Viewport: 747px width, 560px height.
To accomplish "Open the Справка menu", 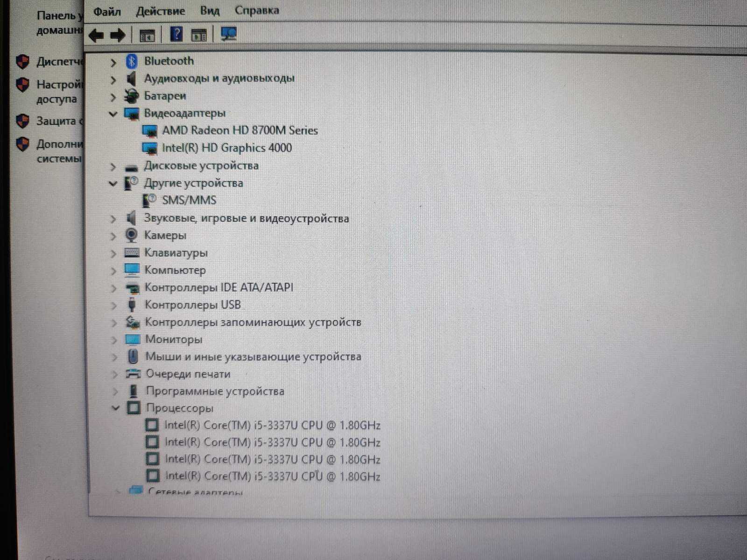I will pos(257,10).
